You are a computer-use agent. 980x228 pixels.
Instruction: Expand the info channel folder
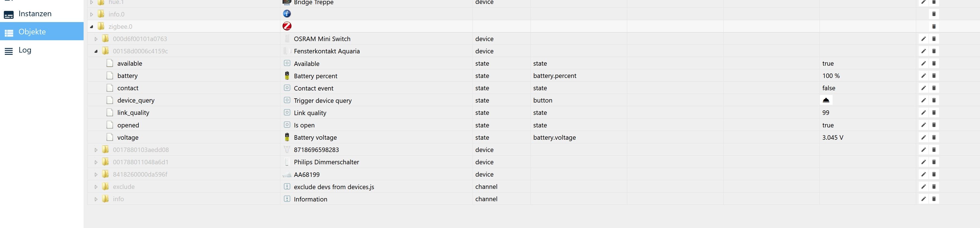coord(96,199)
